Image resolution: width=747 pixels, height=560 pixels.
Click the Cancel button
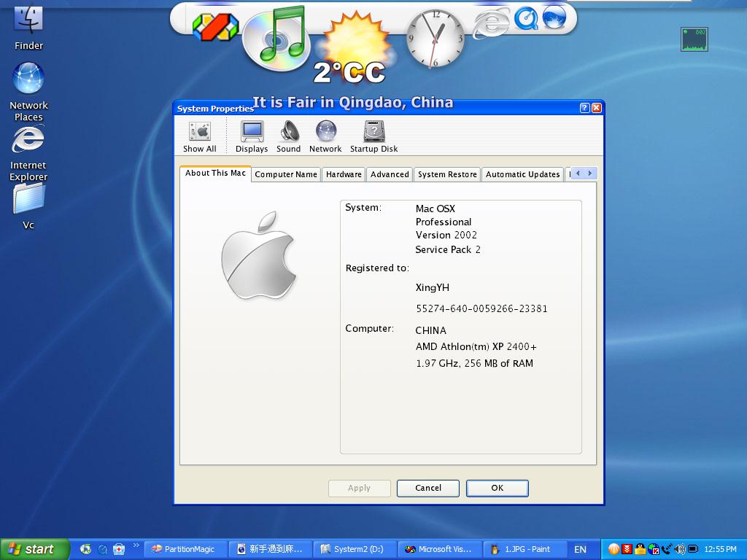[x=427, y=488]
